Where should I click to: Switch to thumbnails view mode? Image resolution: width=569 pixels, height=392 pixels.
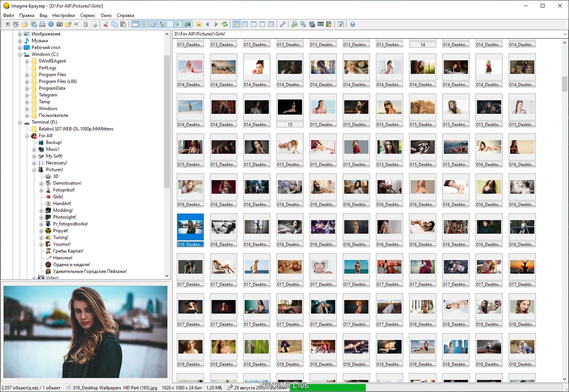click(x=236, y=24)
